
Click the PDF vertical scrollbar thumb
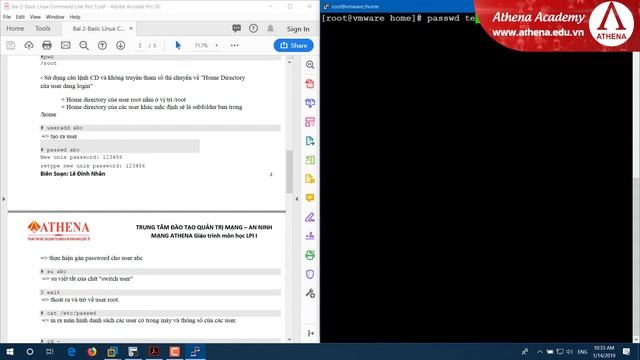tap(289, 171)
